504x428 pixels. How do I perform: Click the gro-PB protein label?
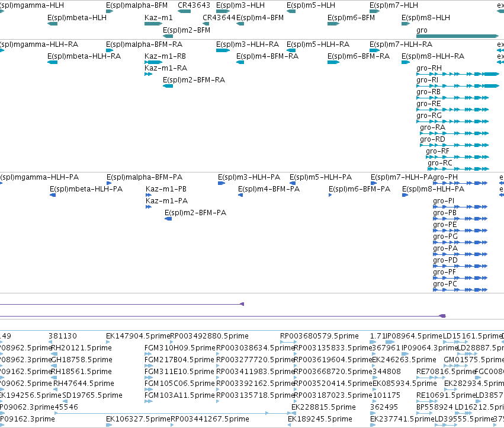[x=445, y=213]
